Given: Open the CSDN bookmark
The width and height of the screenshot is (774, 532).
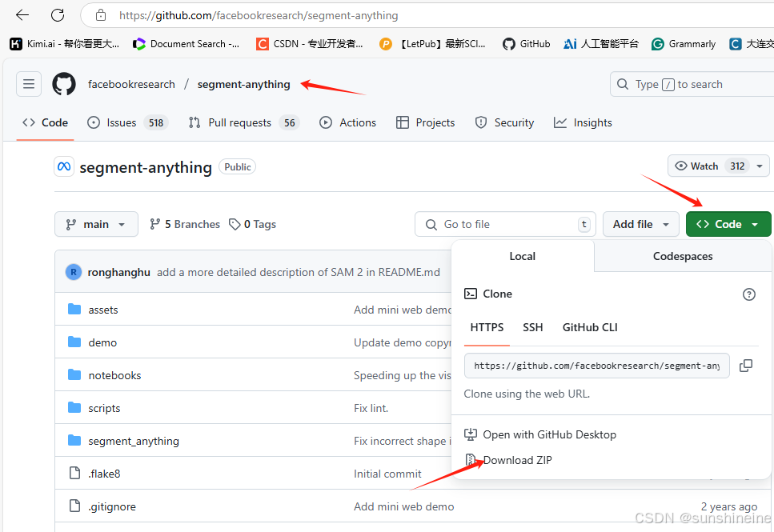Looking at the screenshot, I should click(310, 44).
